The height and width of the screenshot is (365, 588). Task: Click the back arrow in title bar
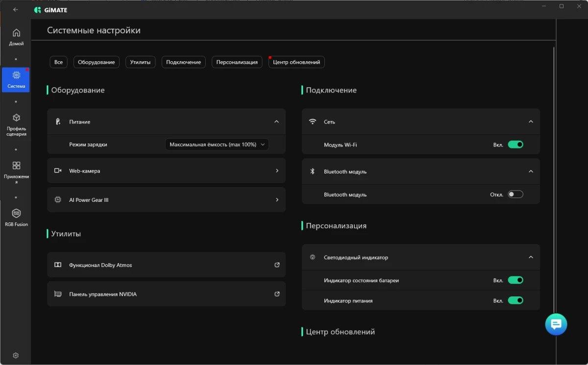16,10
